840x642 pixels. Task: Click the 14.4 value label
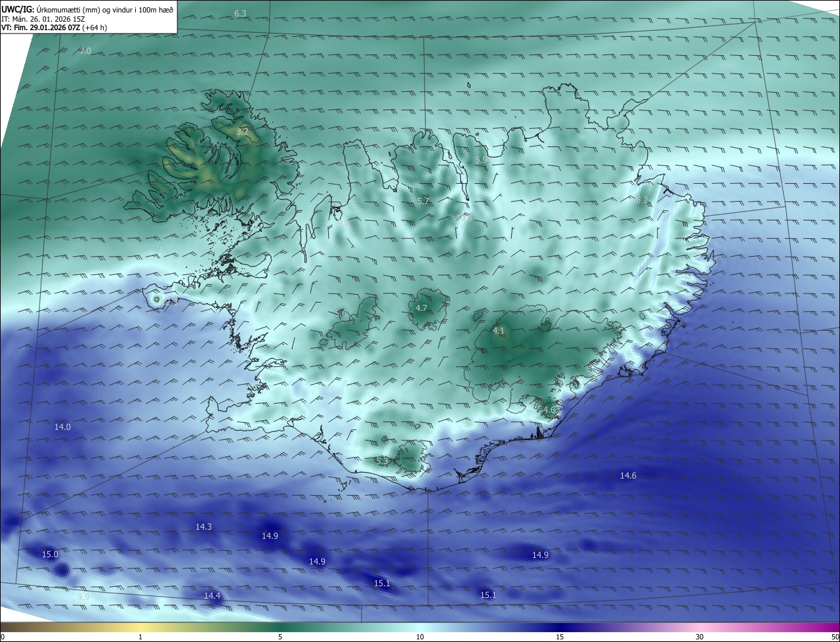point(212,595)
